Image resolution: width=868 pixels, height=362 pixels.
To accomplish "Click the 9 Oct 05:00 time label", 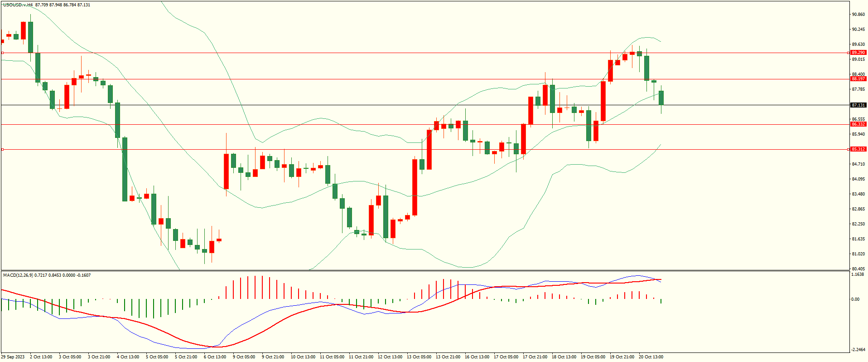I will 245,357.
